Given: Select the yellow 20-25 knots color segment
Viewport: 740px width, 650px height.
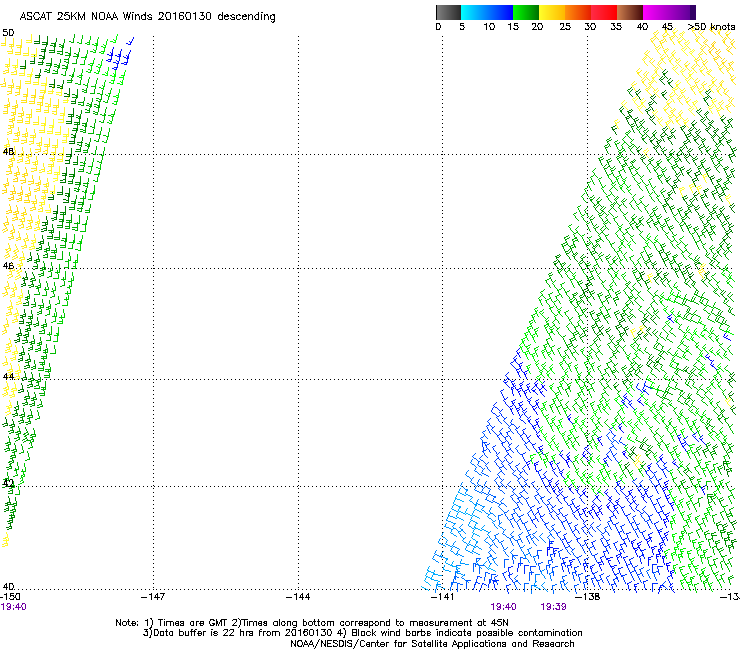Looking at the screenshot, I should coord(552,12).
